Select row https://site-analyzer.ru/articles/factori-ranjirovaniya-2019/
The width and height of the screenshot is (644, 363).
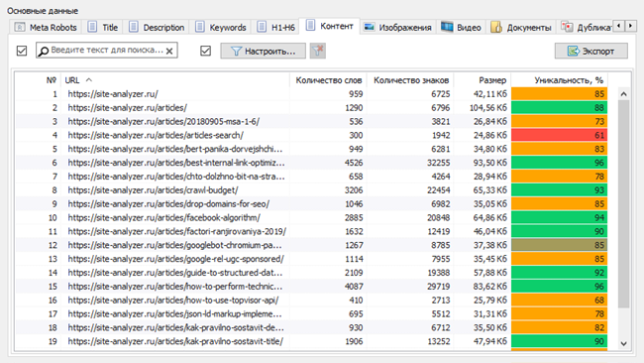click(x=312, y=231)
